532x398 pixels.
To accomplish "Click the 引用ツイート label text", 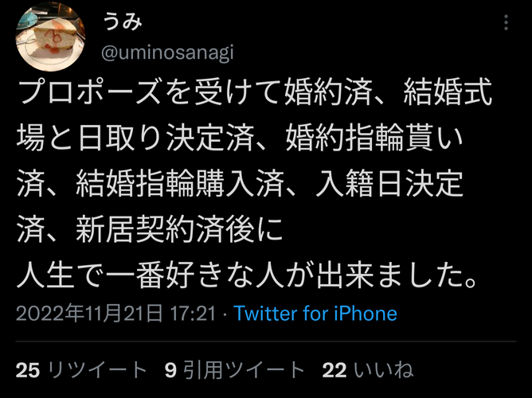I will [244, 370].
